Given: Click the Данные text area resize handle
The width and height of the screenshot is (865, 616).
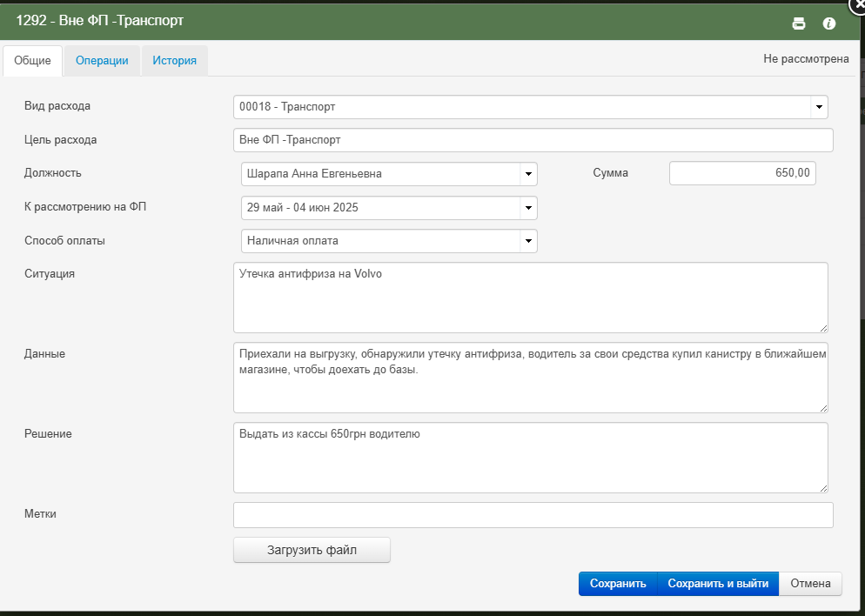Looking at the screenshot, I should [823, 408].
